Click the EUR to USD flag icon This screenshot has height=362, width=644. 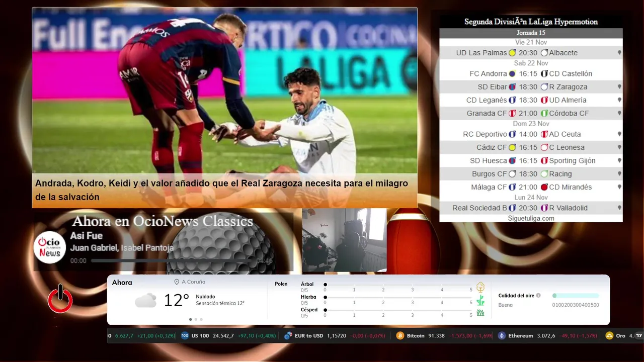(x=288, y=335)
